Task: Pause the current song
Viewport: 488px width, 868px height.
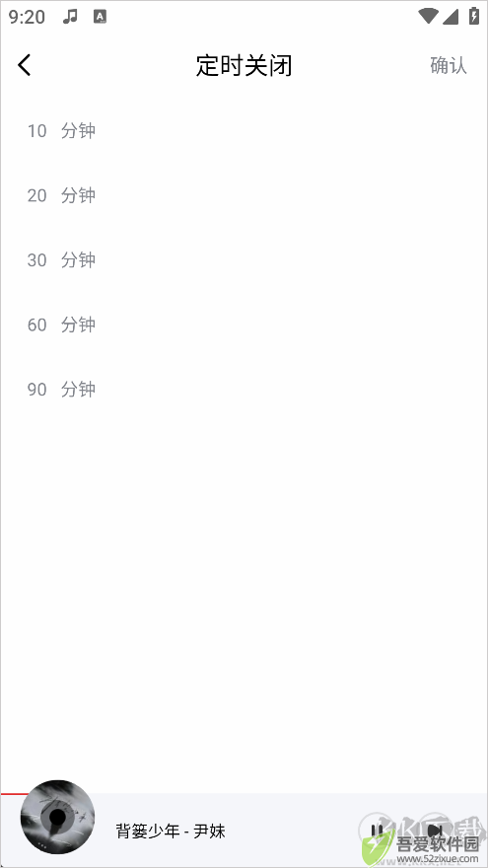Action: (x=377, y=831)
